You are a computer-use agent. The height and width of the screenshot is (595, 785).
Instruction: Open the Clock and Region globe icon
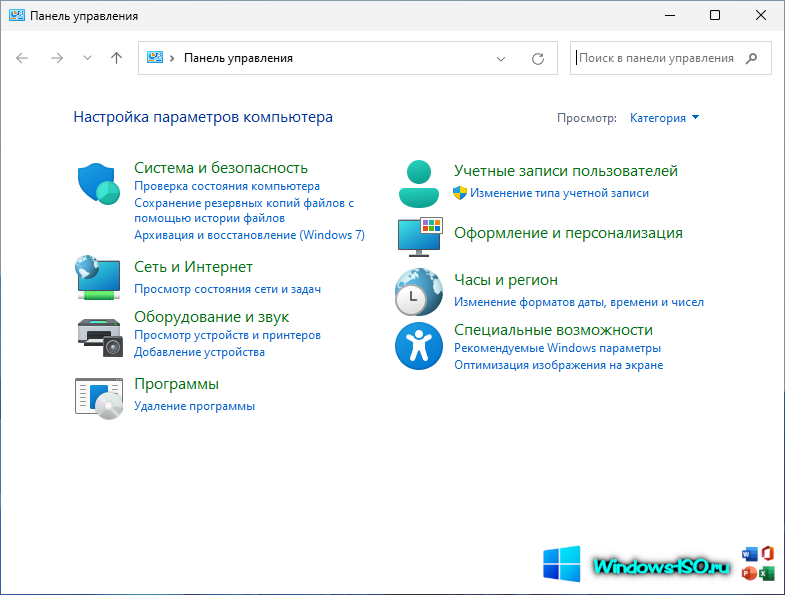(x=419, y=292)
